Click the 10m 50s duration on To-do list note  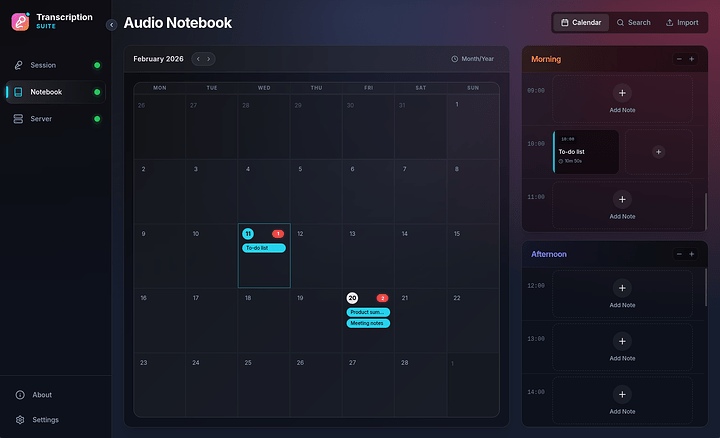[570, 161]
